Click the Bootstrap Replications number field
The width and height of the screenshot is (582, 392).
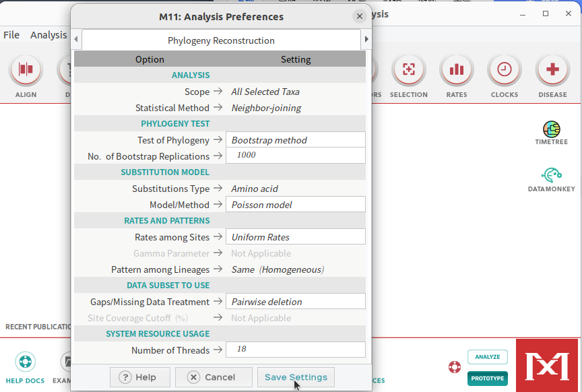(295, 156)
